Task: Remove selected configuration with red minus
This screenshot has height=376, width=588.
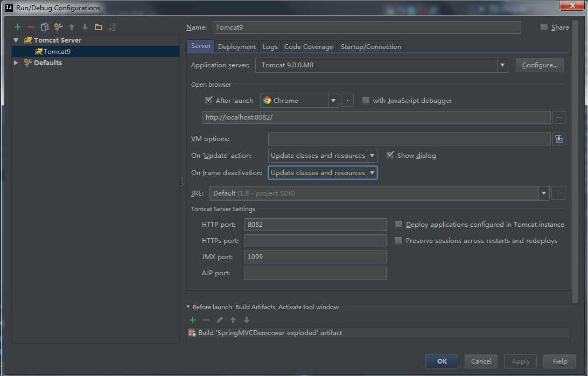Action: (31, 27)
